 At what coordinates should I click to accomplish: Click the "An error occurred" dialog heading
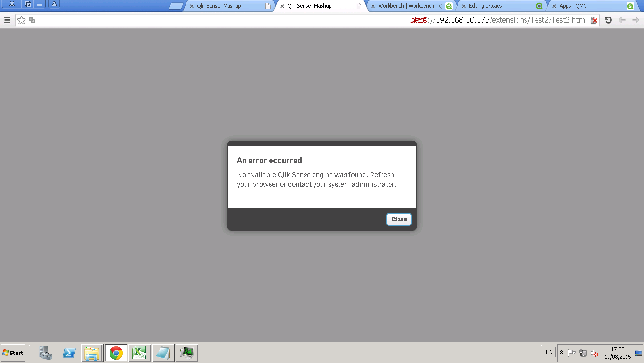(x=270, y=161)
